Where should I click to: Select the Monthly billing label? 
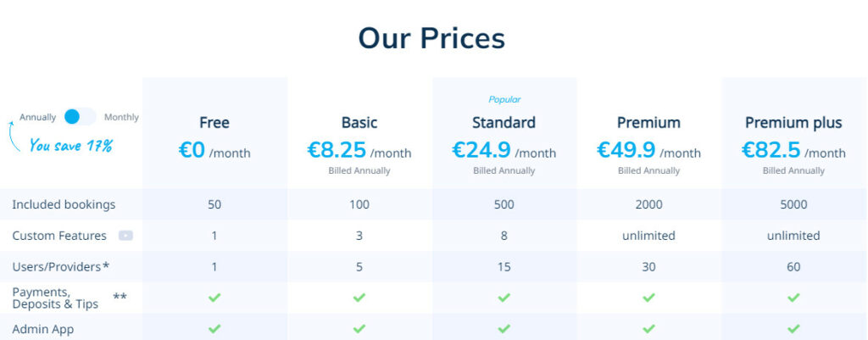coord(121,117)
